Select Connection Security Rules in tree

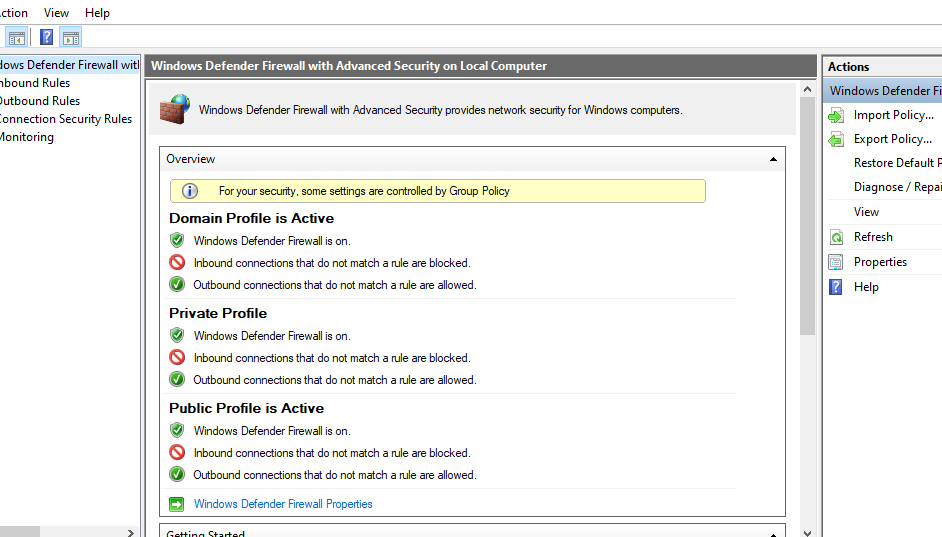point(64,119)
